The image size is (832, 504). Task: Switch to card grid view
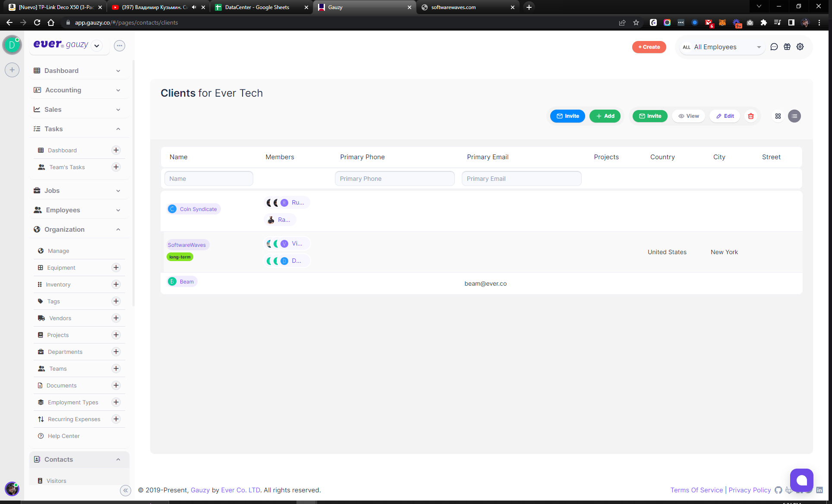778,116
